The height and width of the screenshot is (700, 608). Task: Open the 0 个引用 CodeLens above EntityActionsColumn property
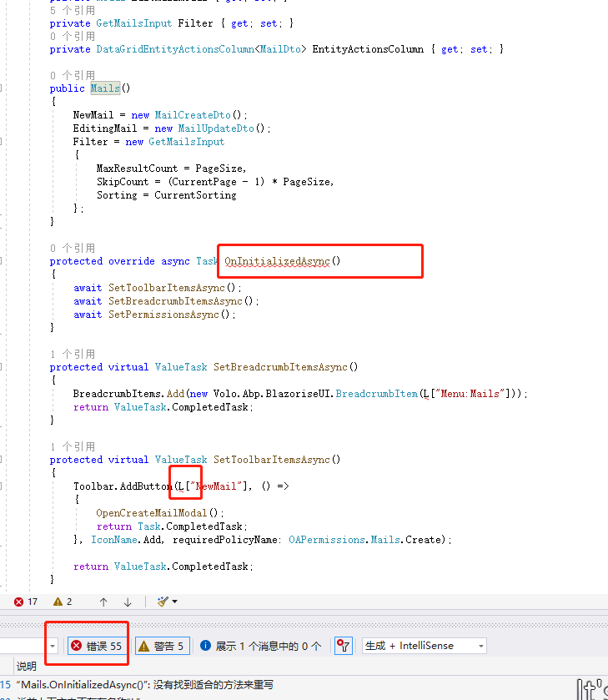click(x=73, y=36)
